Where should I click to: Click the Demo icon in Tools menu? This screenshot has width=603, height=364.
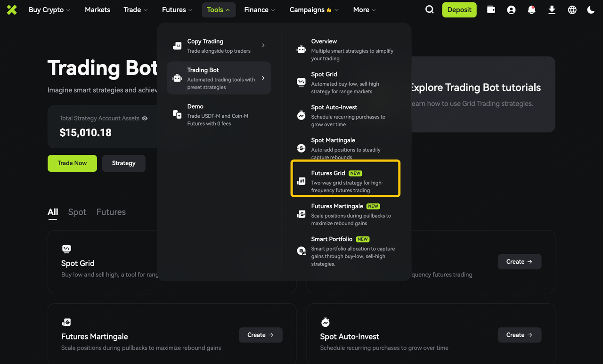pos(177,114)
